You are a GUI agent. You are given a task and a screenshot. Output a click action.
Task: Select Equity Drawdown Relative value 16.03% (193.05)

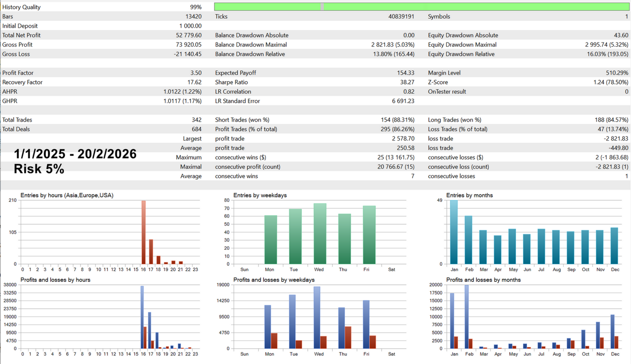(607, 54)
